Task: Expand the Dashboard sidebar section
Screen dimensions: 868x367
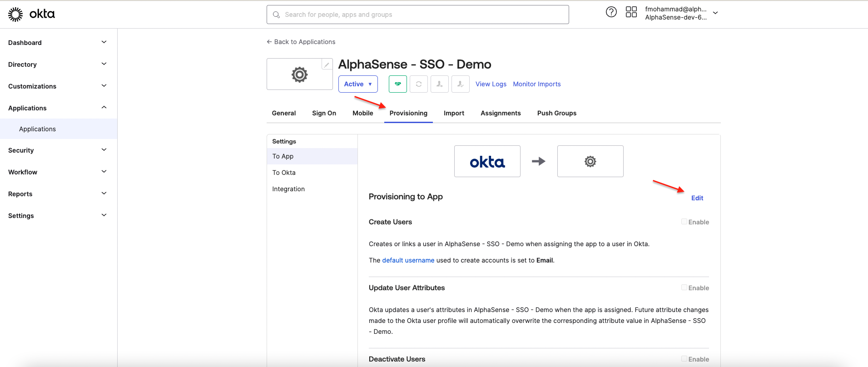Action: point(104,42)
